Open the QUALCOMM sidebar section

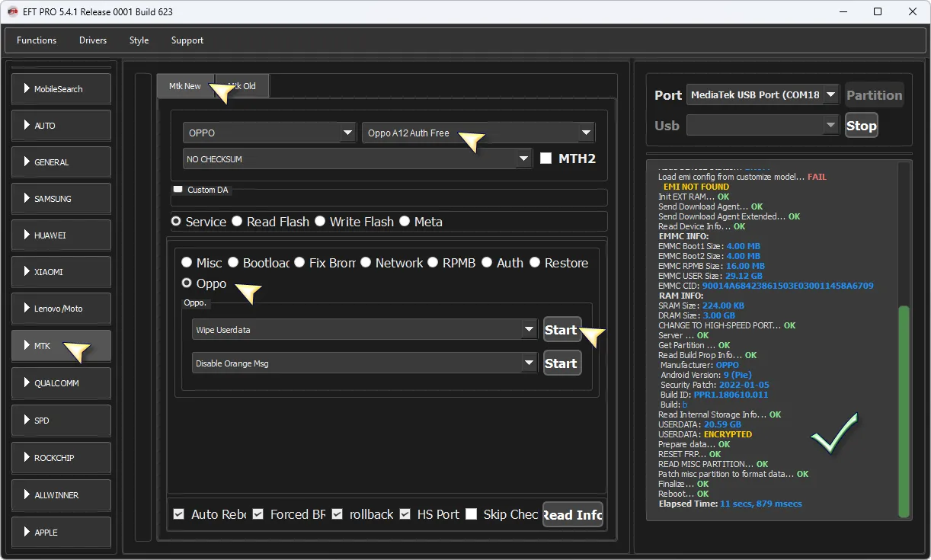coord(61,383)
